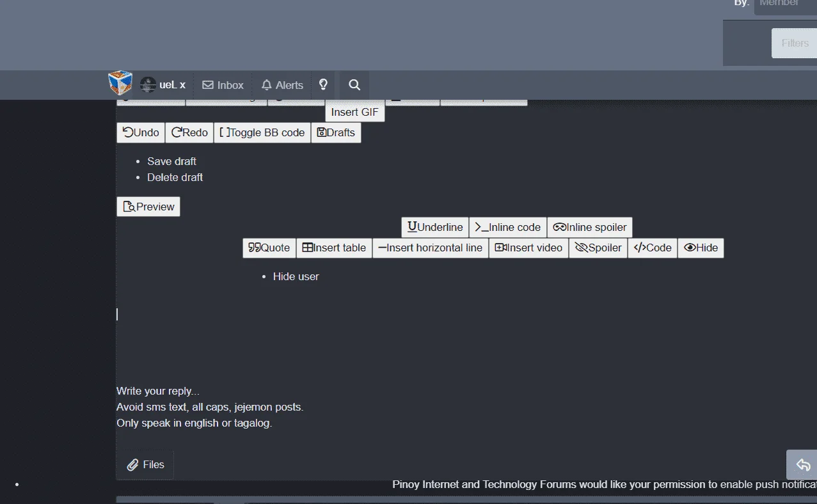Open the Drafts dropdown
Viewport: 817px width, 504px height.
[x=336, y=132]
